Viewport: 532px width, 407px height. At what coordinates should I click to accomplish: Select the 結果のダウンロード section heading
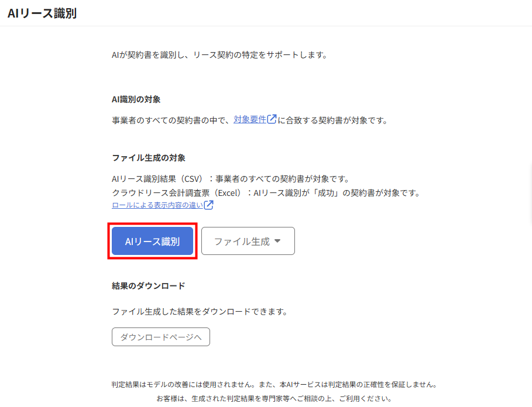click(x=149, y=286)
